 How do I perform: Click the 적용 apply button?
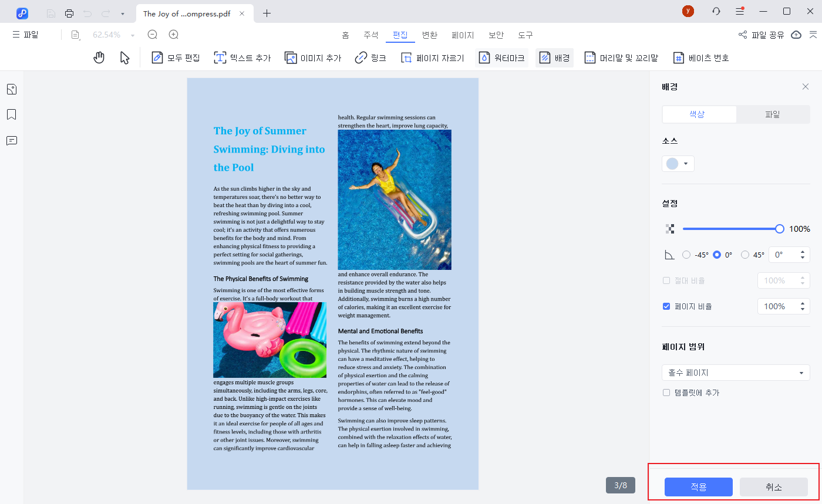[698, 487]
